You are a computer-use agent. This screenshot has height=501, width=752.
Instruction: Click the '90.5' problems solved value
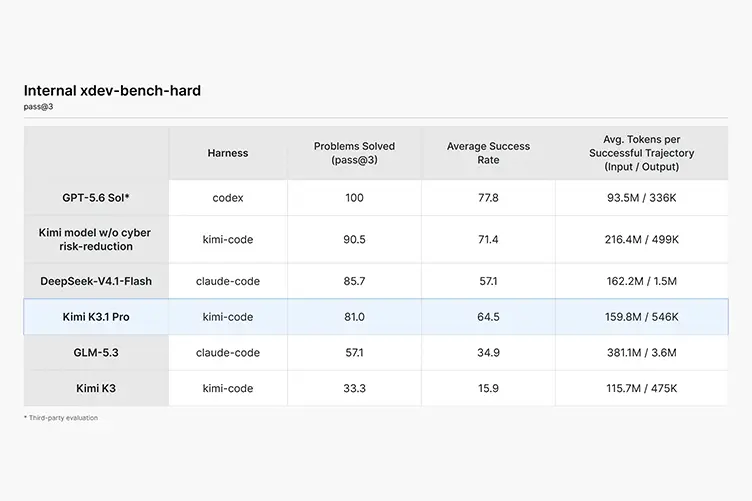(x=354, y=239)
